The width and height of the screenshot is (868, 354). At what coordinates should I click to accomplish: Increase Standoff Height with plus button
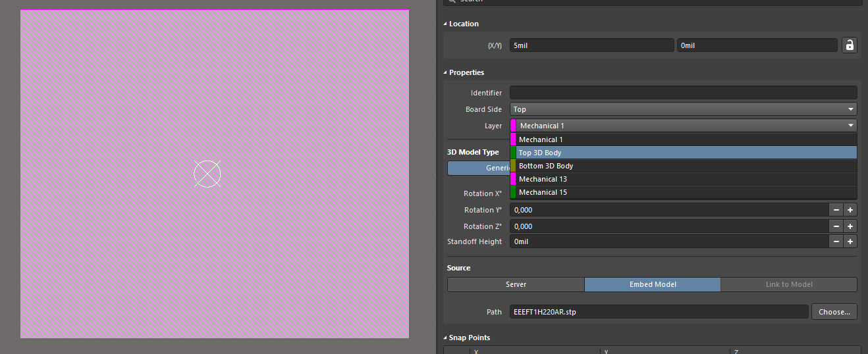click(x=850, y=241)
